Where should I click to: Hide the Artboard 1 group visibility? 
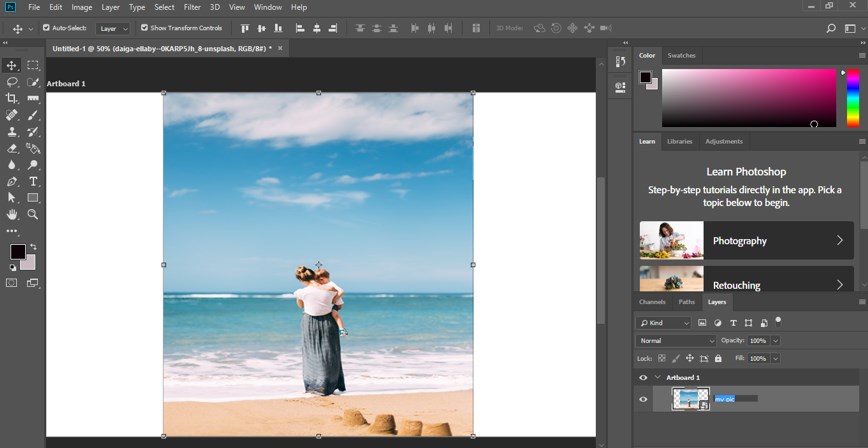643,377
